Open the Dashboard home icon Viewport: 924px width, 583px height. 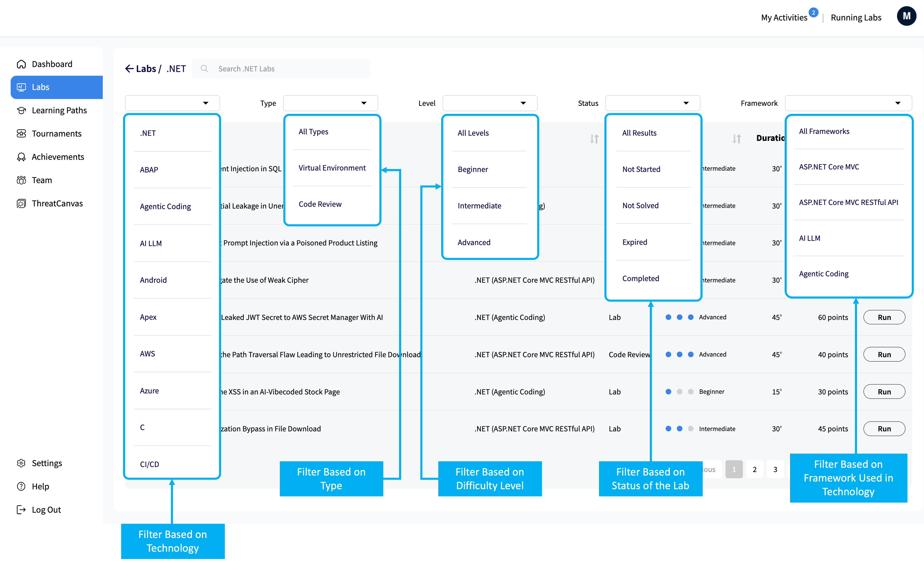(x=22, y=64)
